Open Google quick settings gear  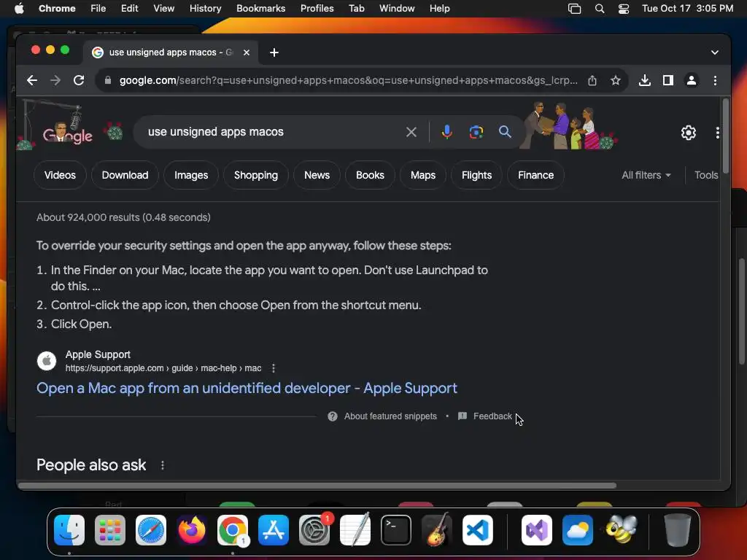(x=689, y=133)
